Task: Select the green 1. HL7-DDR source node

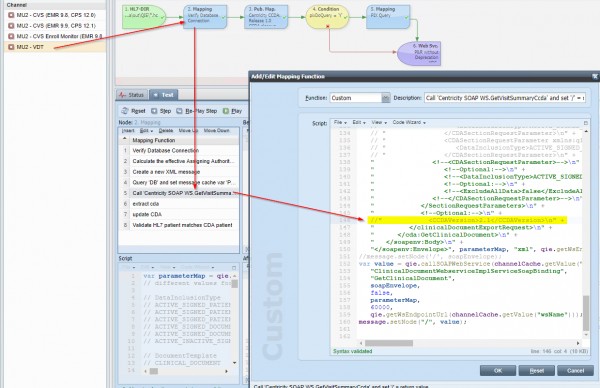Action: [x=144, y=16]
